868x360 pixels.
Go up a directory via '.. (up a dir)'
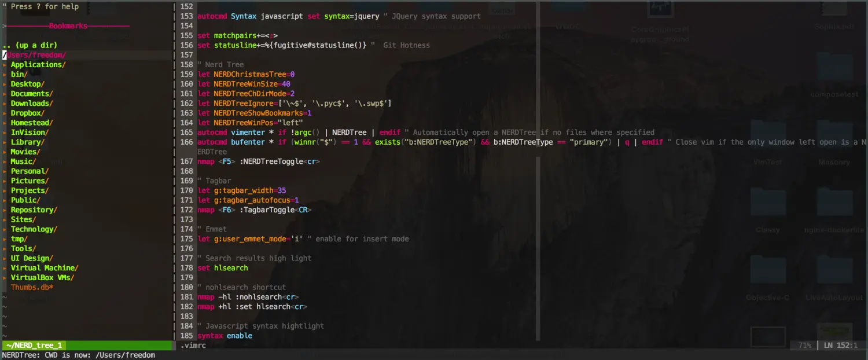[x=30, y=45]
